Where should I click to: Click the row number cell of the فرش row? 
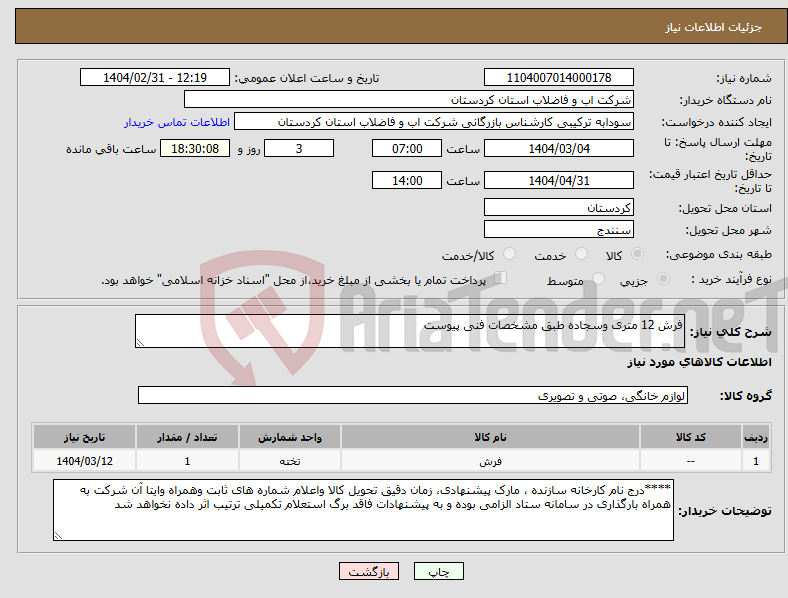tap(756, 461)
